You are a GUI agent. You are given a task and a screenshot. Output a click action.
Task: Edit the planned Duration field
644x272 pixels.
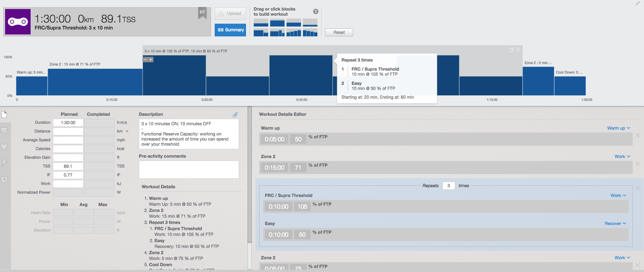68,123
